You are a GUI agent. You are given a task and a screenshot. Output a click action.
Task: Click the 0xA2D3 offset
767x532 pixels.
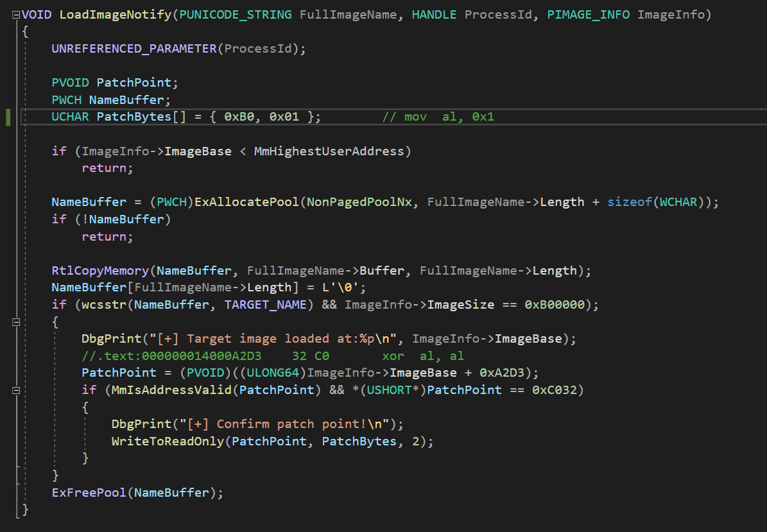(x=502, y=373)
